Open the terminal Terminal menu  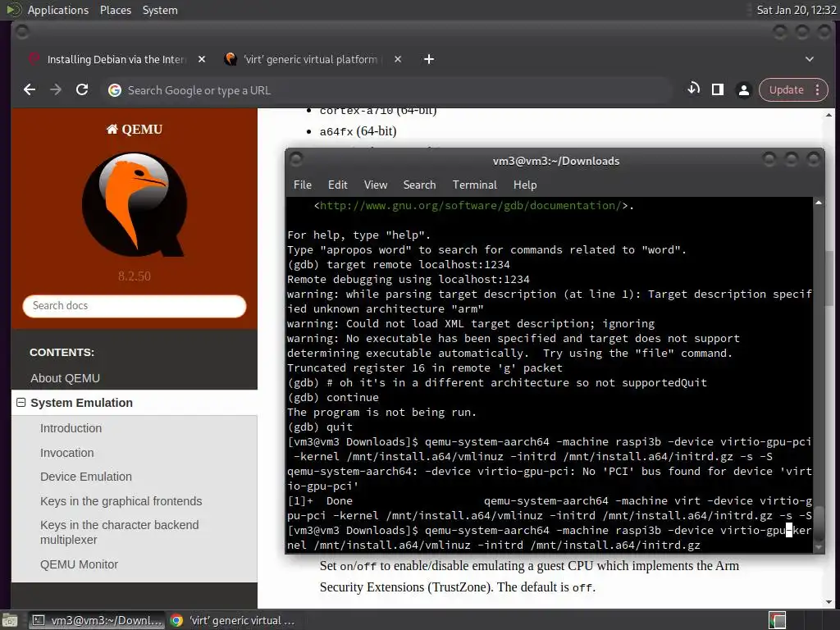pyautogui.click(x=475, y=185)
